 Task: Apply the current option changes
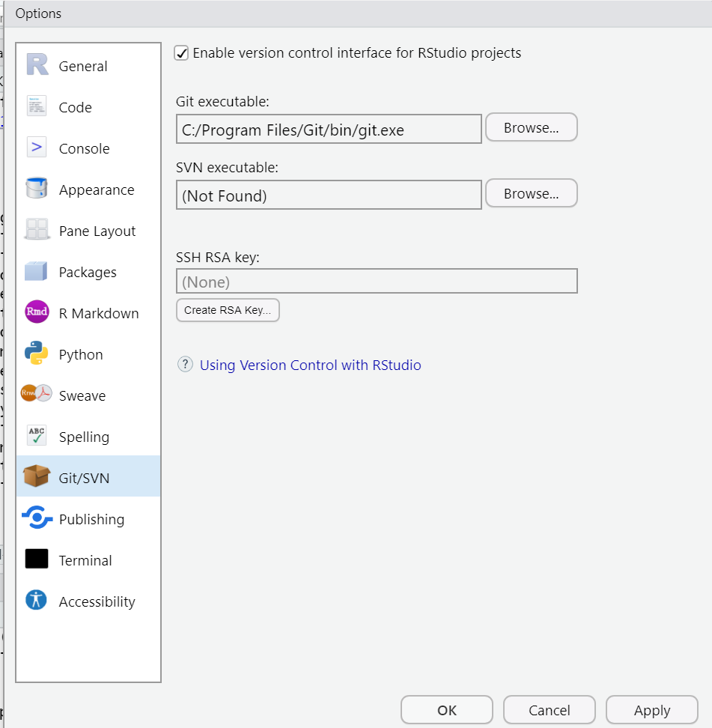tap(651, 709)
